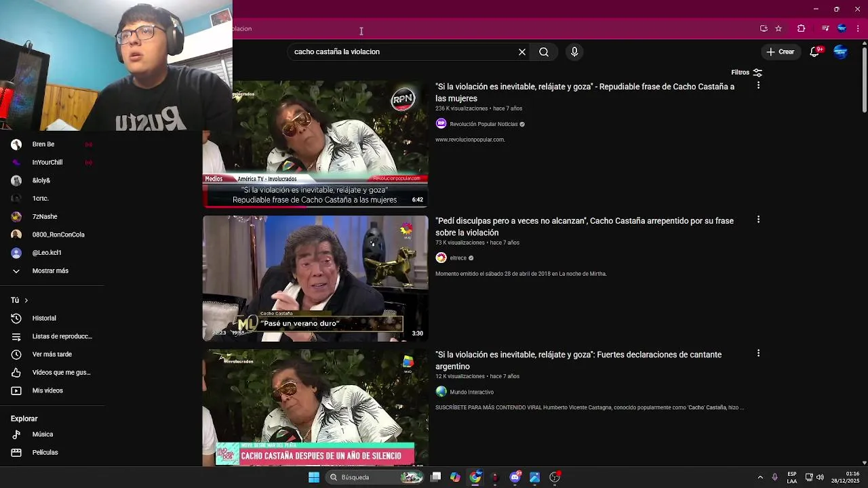
Task: Open Ver más tarde in the sidebar
Action: click(53, 354)
